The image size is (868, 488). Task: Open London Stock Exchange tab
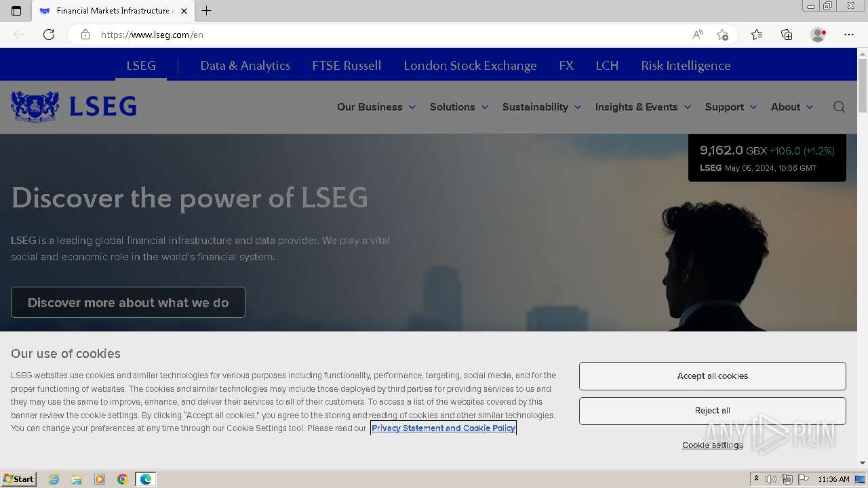[470, 66]
